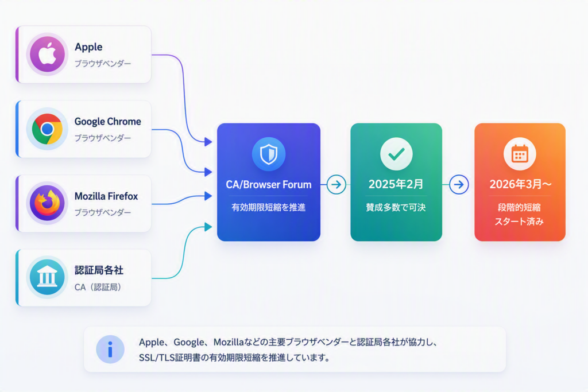
Task: Click the info icon in the bottom note
Action: [110, 350]
